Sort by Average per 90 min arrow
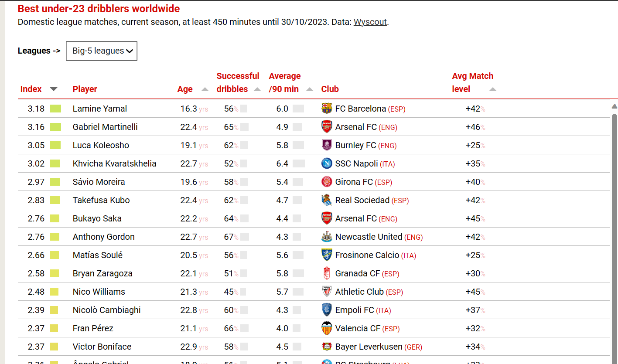Image resolution: width=618 pixels, height=364 pixels. pos(310,89)
